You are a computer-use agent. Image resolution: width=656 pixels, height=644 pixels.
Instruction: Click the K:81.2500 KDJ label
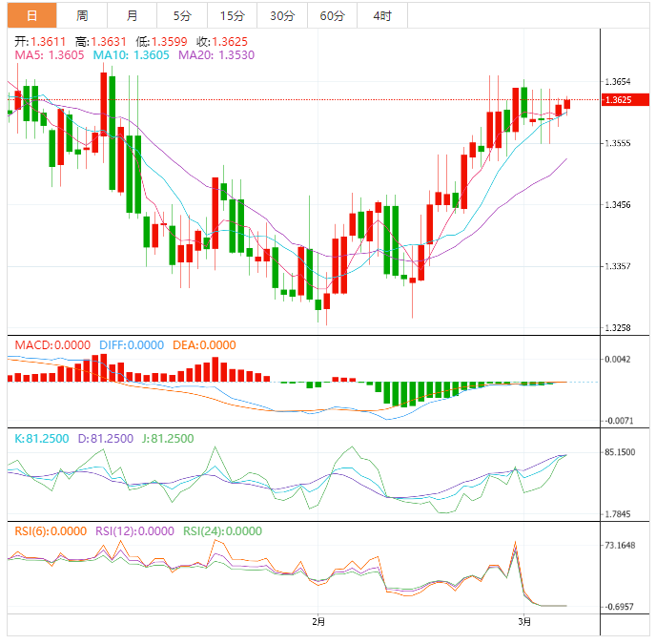click(x=41, y=439)
